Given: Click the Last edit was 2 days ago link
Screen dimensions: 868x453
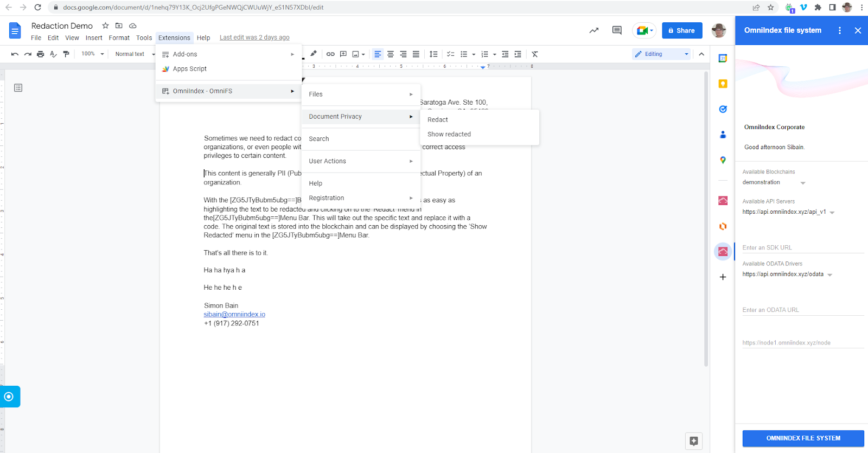Looking at the screenshot, I should coord(254,38).
